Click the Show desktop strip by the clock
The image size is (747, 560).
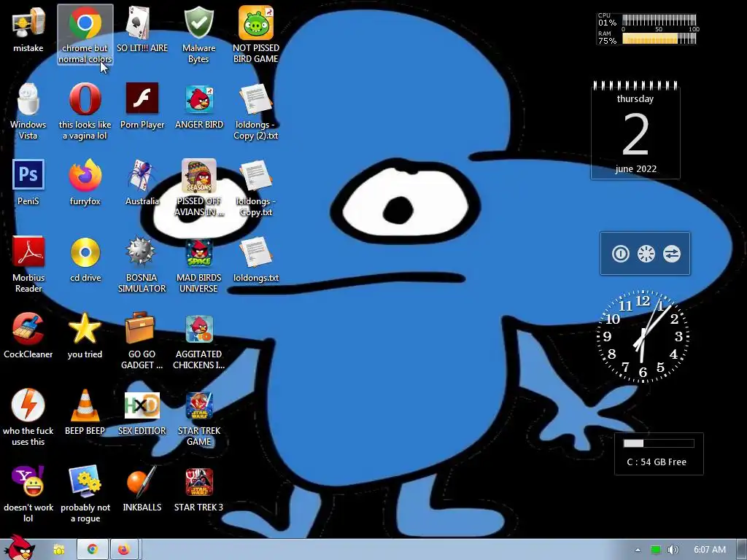click(742, 550)
